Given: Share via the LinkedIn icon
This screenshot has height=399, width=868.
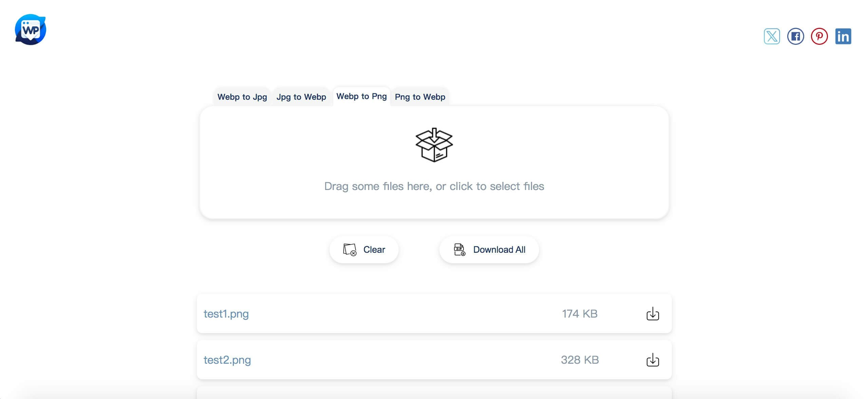Looking at the screenshot, I should [x=843, y=36].
